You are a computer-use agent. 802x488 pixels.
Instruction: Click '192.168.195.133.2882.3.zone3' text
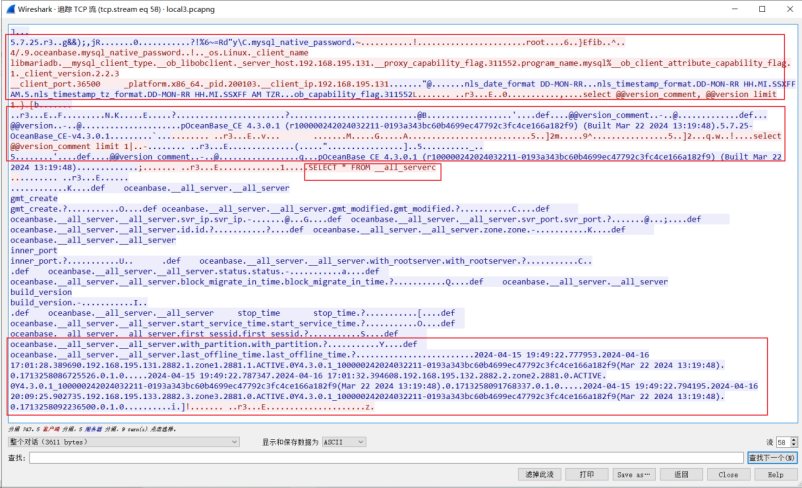[x=152, y=396]
